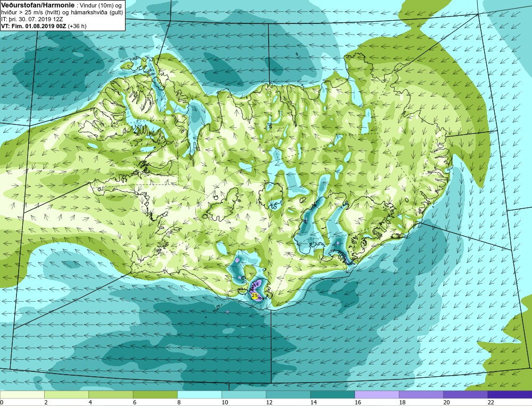
Task: Click the legend scale label 22
Action: point(491,402)
